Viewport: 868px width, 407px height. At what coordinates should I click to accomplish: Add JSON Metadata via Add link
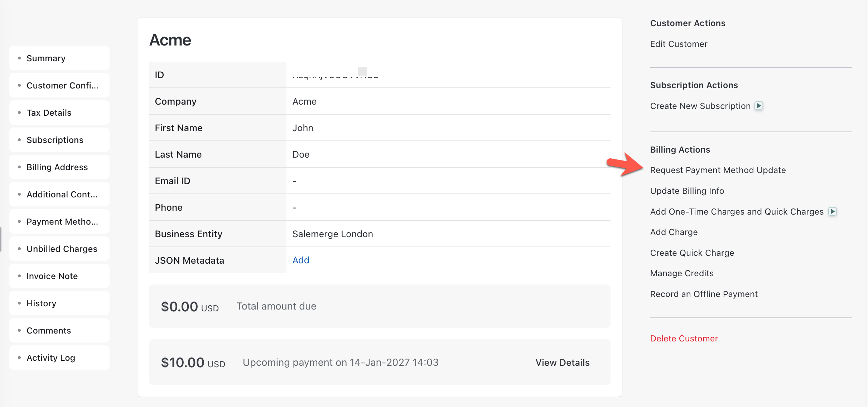(300, 260)
